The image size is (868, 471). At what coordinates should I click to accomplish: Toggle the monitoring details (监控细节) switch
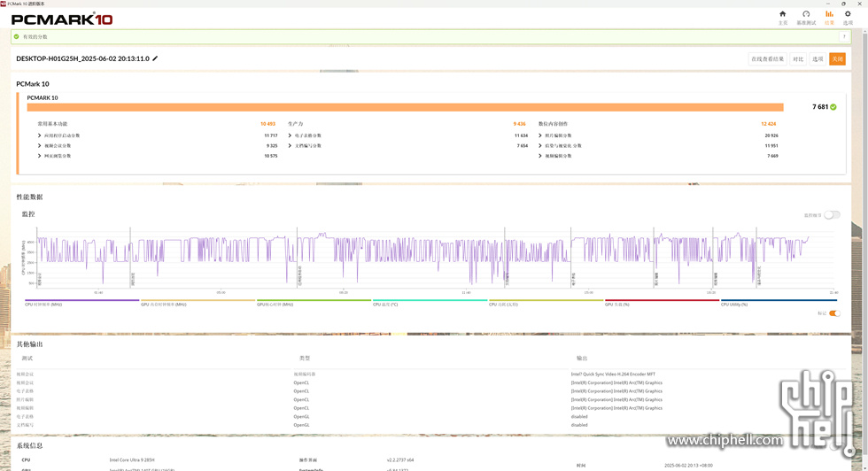point(832,215)
